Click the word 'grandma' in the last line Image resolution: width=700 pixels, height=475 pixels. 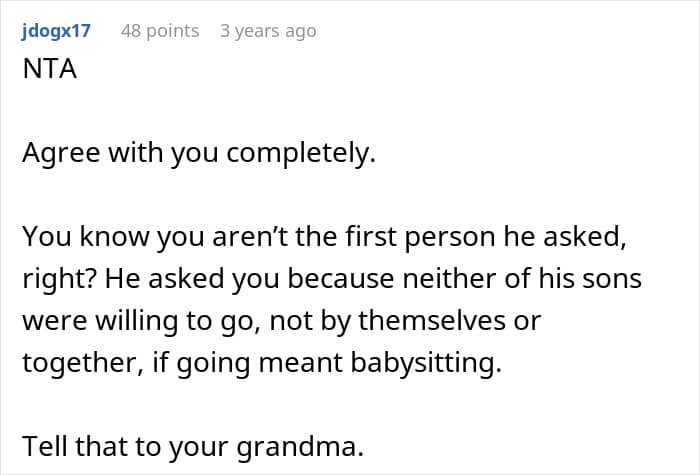(x=296, y=446)
